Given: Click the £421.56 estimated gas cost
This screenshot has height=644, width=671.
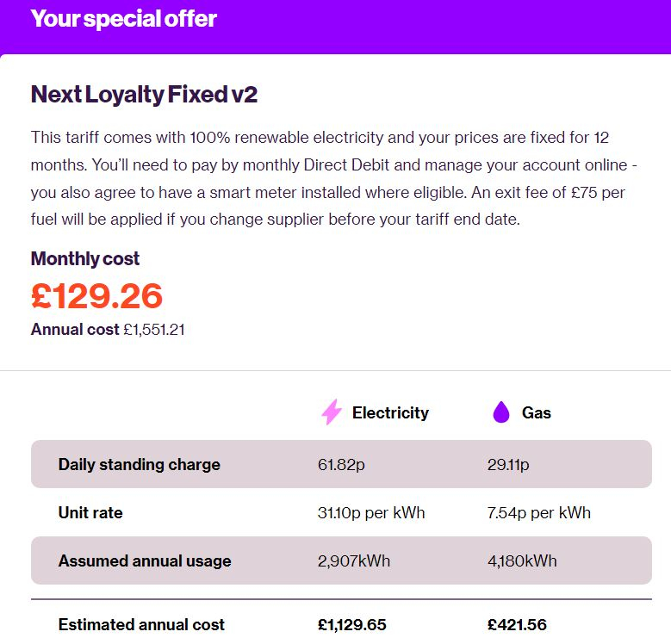Looking at the screenshot, I should tap(517, 625).
